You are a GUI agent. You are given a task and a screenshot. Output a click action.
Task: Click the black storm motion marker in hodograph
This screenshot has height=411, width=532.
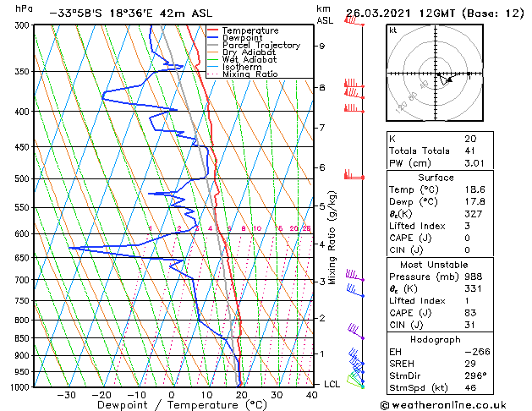pyautogui.click(x=450, y=80)
